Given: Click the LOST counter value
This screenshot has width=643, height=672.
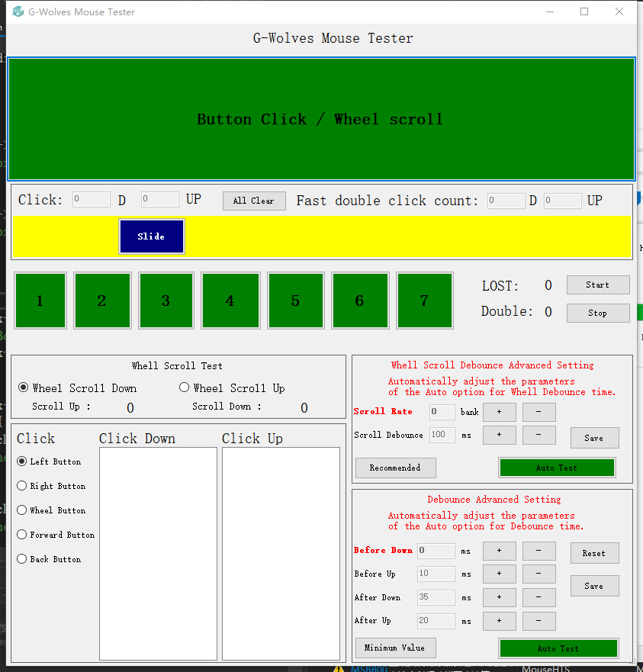Looking at the screenshot, I should 548,285.
